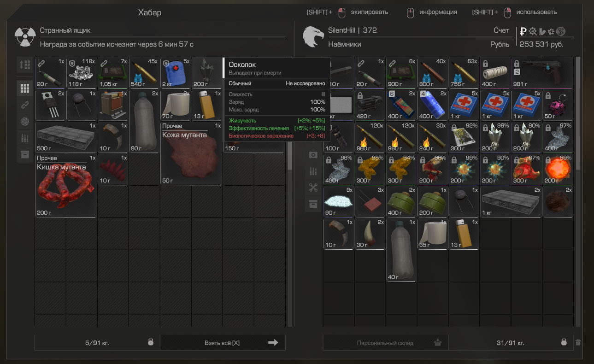594x364 pixels.
Task: Select the dark crystal shard 200 г in loot
Action: click(207, 73)
